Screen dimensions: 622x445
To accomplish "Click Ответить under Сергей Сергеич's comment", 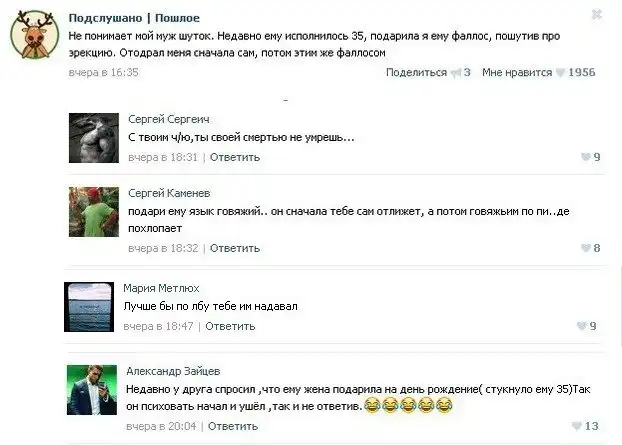I will click(x=235, y=157).
